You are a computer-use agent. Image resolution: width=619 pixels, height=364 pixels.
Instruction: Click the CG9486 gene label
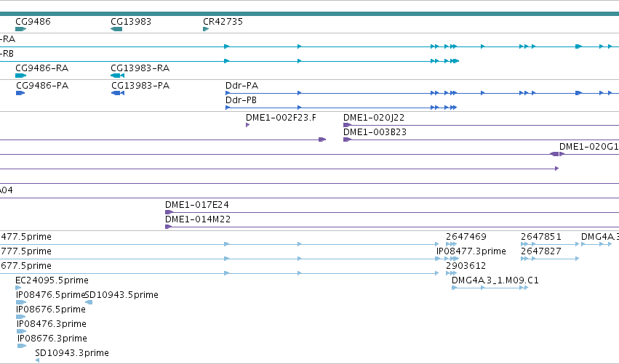(x=33, y=22)
